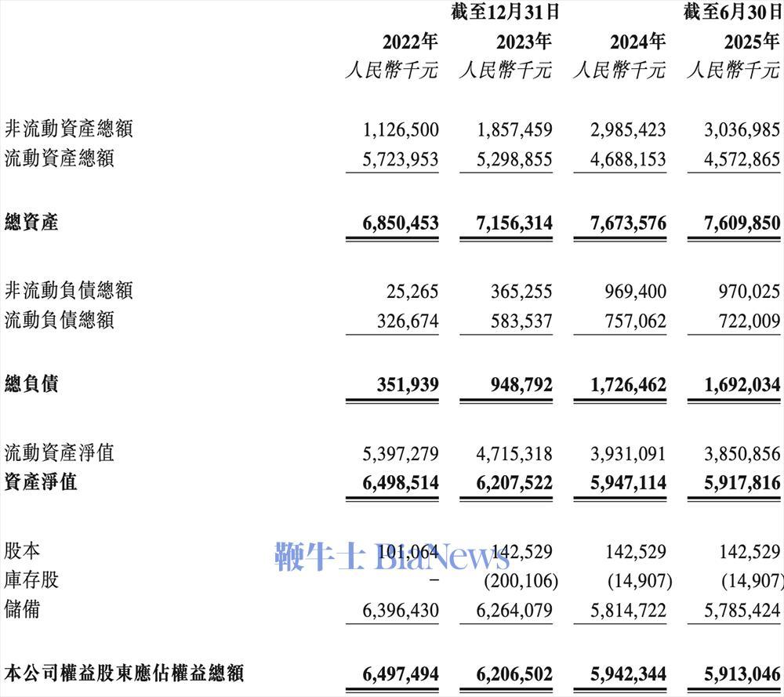Click the 2022年 column header
784x697 pixels.
coord(409,41)
